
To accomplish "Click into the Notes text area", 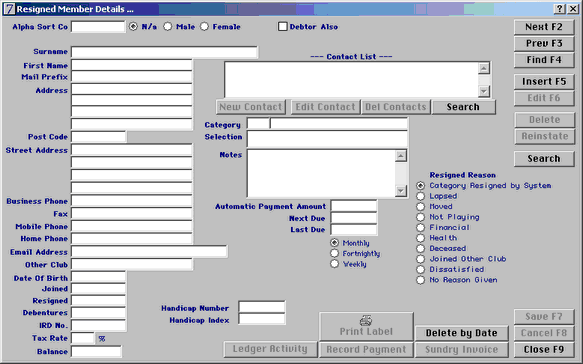I will coord(321,173).
